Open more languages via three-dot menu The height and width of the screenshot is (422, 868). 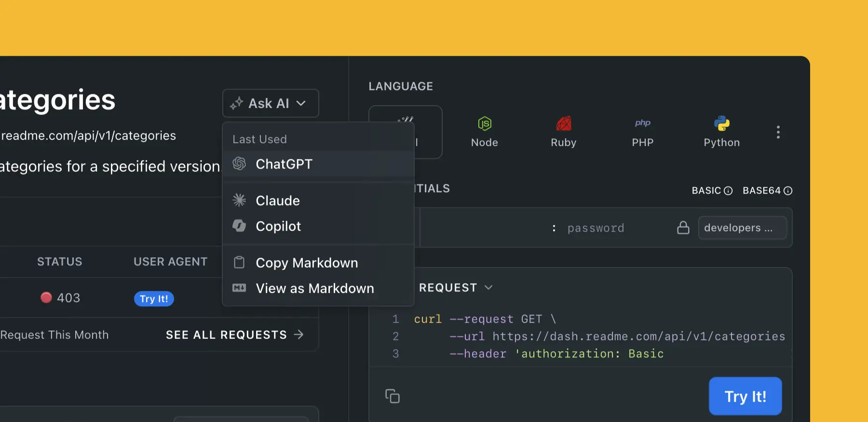click(x=778, y=132)
